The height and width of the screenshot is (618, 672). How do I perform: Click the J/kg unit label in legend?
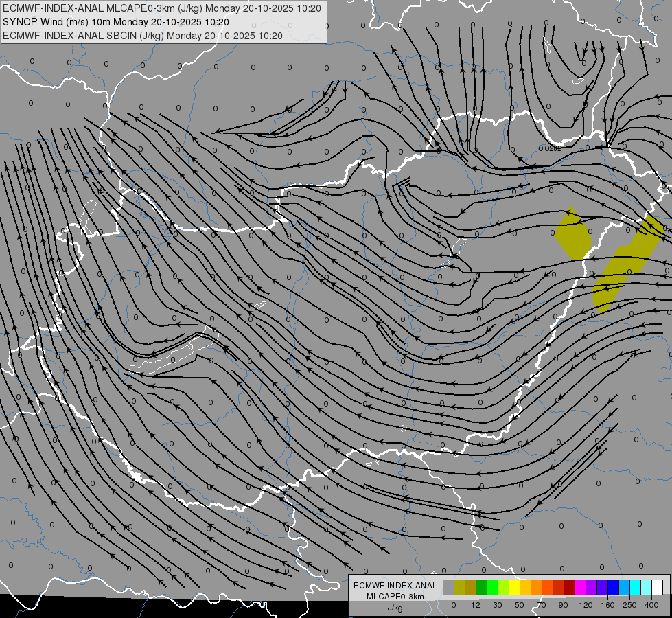click(x=395, y=608)
